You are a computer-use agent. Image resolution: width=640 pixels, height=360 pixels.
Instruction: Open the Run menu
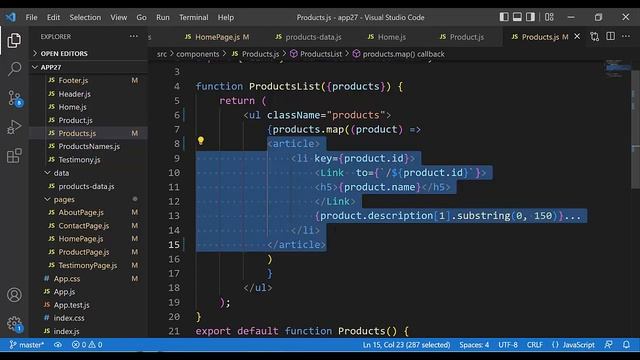tap(162, 18)
